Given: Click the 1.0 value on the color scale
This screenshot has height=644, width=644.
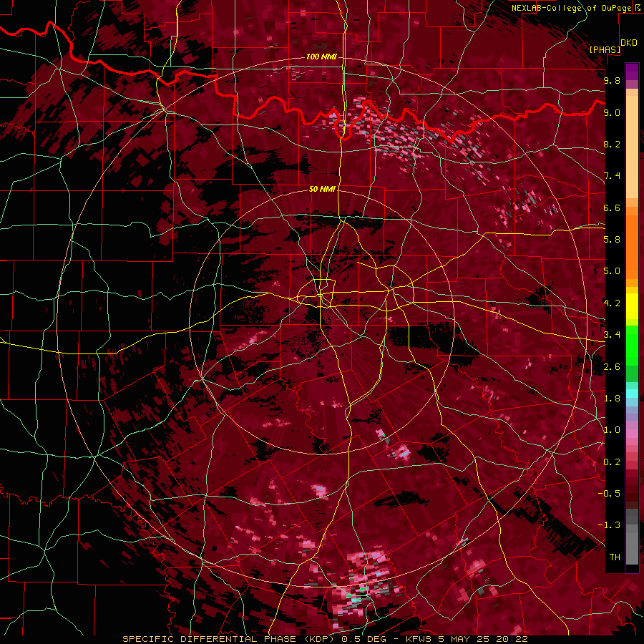Looking at the screenshot, I should (x=612, y=430).
